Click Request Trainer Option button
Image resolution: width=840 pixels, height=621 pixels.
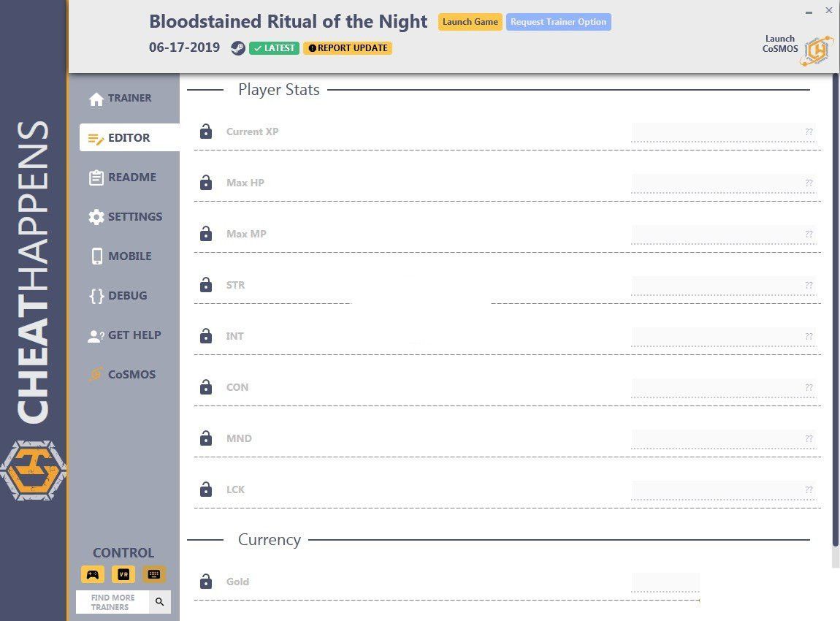[558, 22]
